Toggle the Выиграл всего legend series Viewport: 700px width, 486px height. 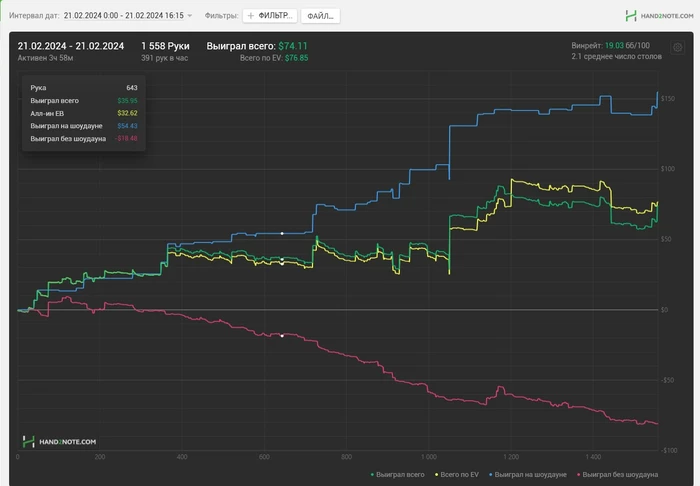(x=397, y=474)
